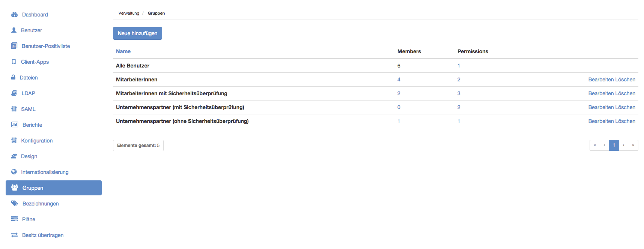Image resolution: width=644 pixels, height=249 pixels.
Task: Go to first page with « button
Action: (x=594, y=145)
